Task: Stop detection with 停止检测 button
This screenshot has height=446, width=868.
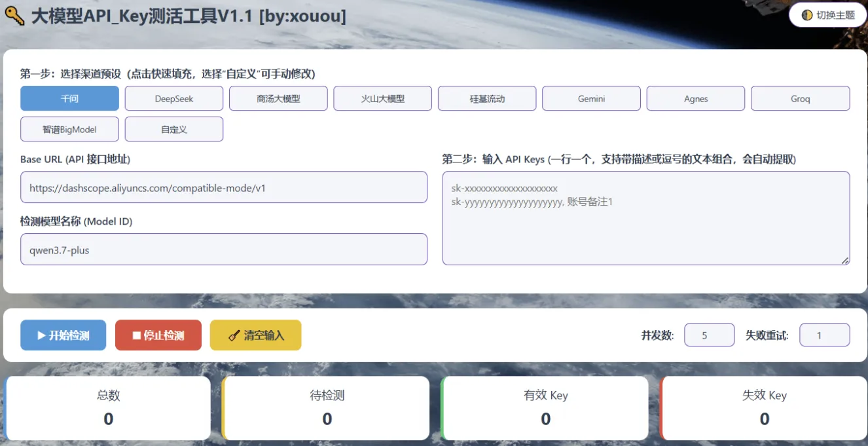Action: (158, 335)
